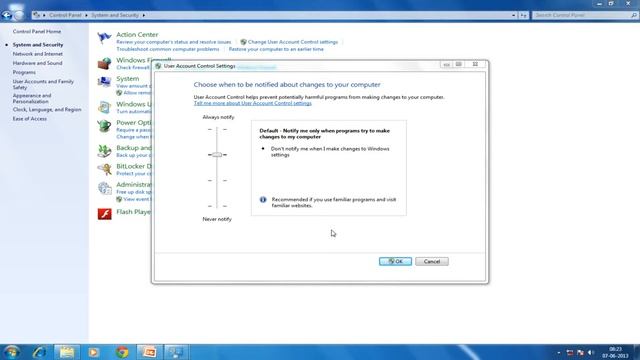Select Network and Internet in sidebar
This screenshot has width=640, height=360.
pos(38,54)
